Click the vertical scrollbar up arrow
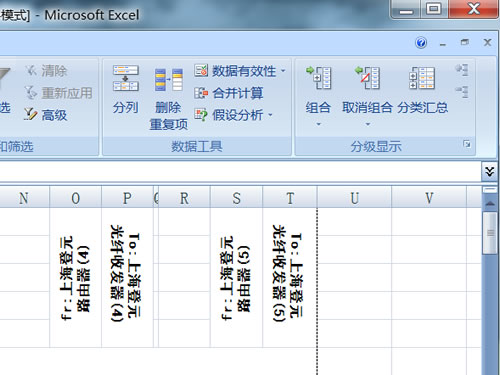 coord(490,203)
